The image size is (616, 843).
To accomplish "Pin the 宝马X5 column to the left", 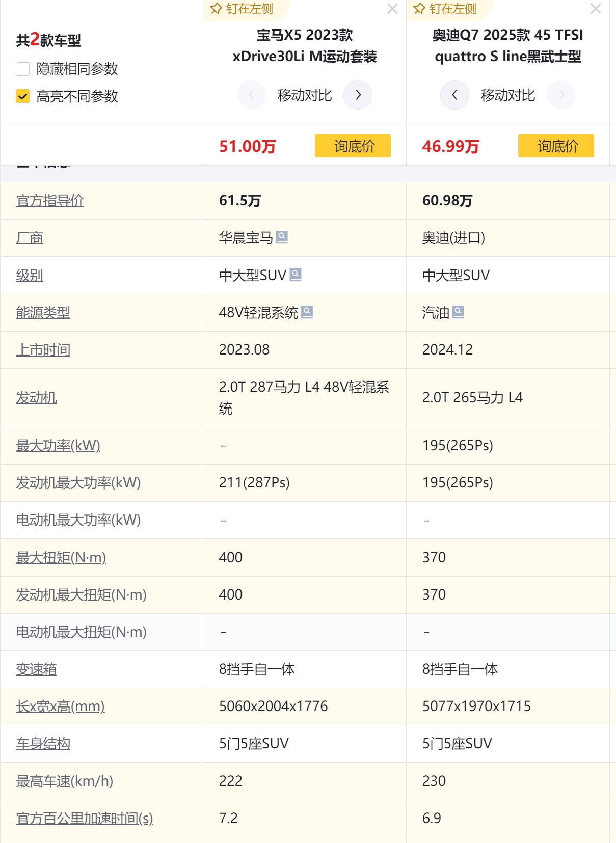I will click(242, 9).
